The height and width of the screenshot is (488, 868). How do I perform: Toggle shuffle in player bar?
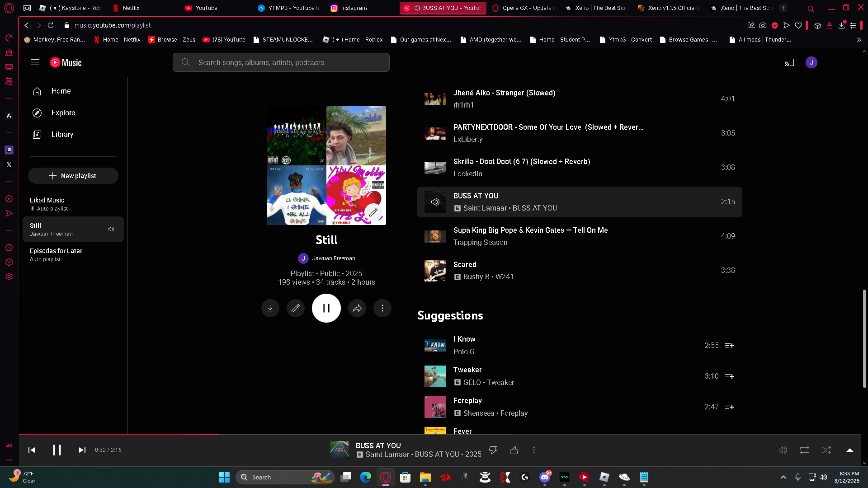pos(826,450)
